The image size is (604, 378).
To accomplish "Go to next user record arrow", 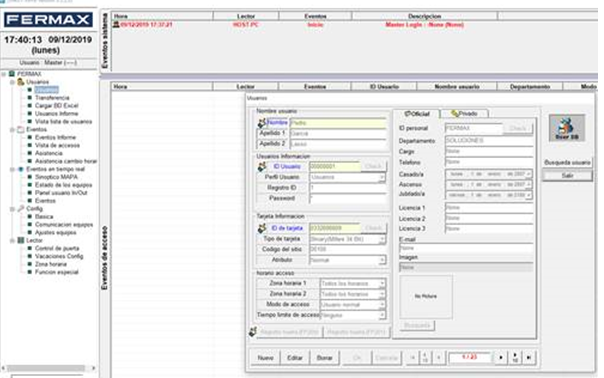I will click(x=501, y=358).
